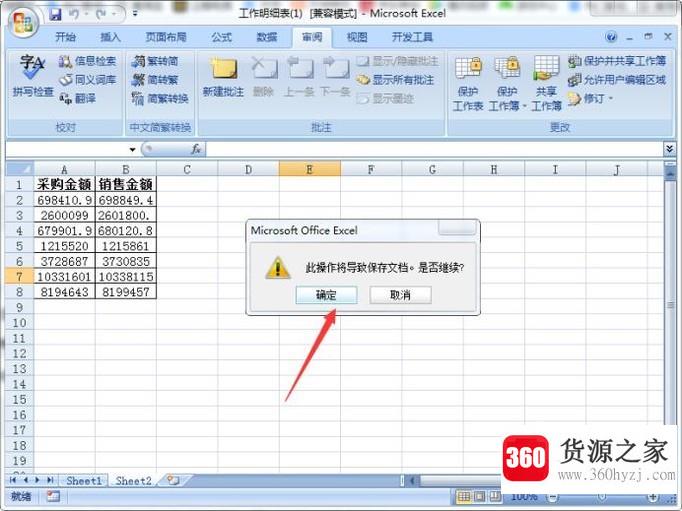
Task: Save the workbook from quick access toolbar
Action: 55,15
